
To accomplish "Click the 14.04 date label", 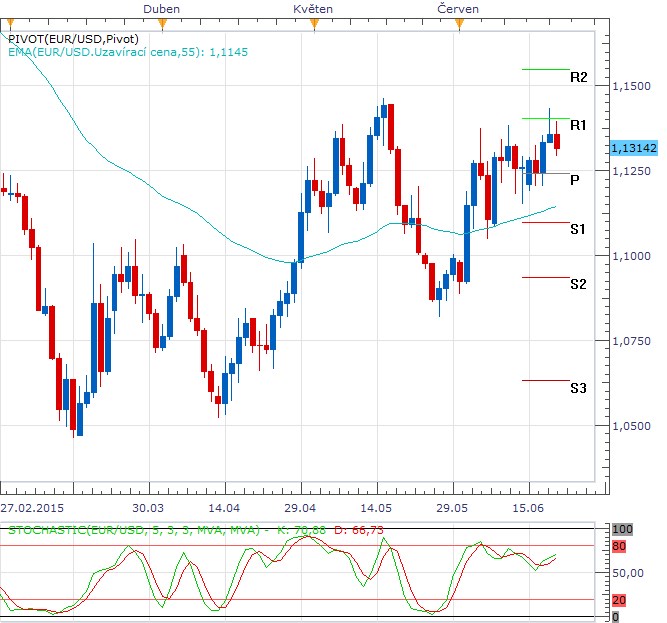I will [224, 508].
